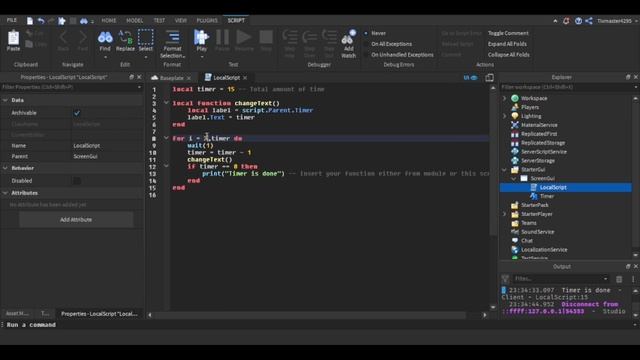Toggle the Archivable checkbox
640x360 pixels.
tap(77, 113)
